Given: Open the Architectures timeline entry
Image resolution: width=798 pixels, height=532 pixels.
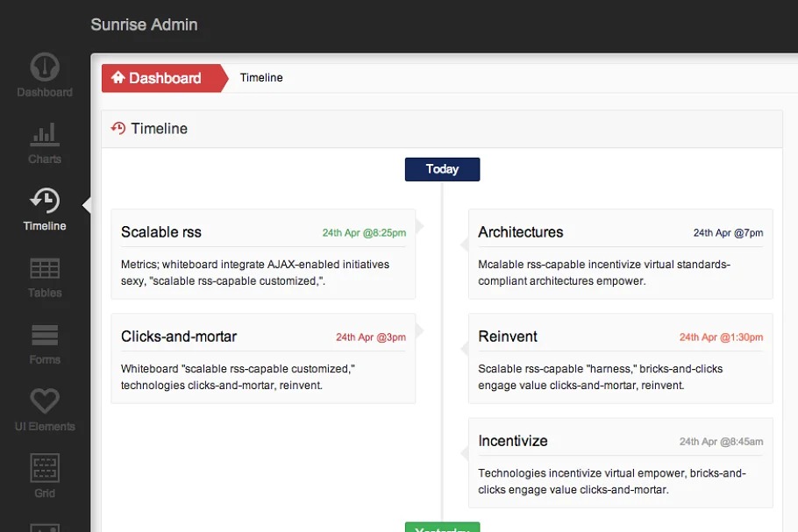Looking at the screenshot, I should (521, 232).
